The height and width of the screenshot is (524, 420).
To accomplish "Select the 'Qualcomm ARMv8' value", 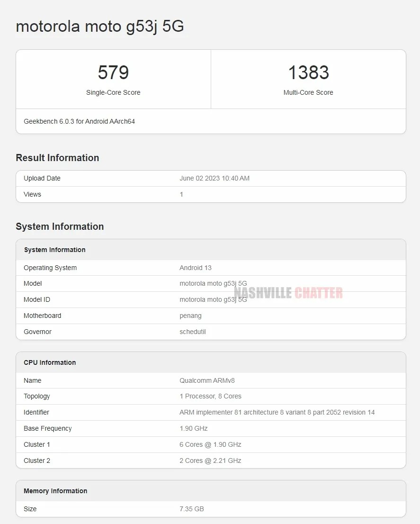I will [x=207, y=380].
